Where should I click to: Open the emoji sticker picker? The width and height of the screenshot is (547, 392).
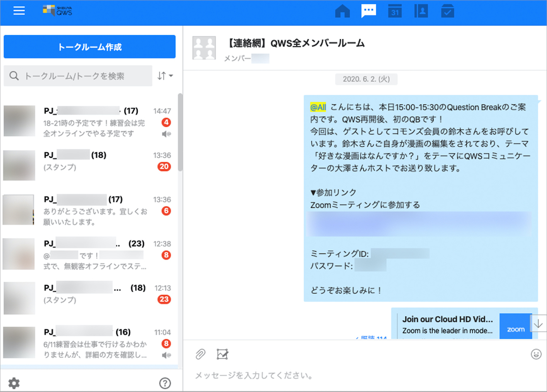(x=536, y=354)
